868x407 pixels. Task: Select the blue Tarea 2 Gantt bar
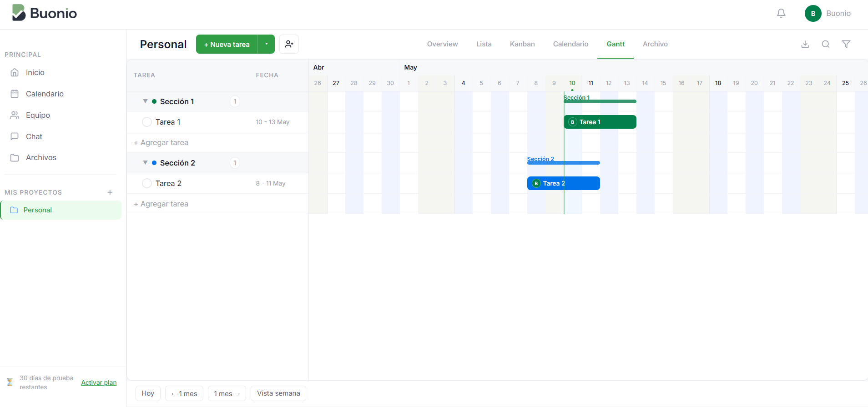point(564,183)
